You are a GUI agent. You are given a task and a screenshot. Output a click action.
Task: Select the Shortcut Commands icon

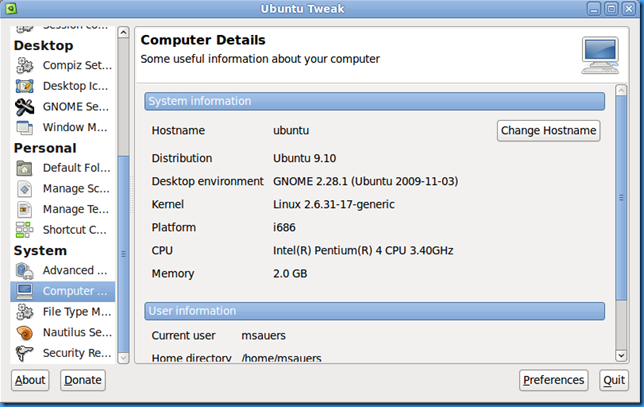coord(25,230)
